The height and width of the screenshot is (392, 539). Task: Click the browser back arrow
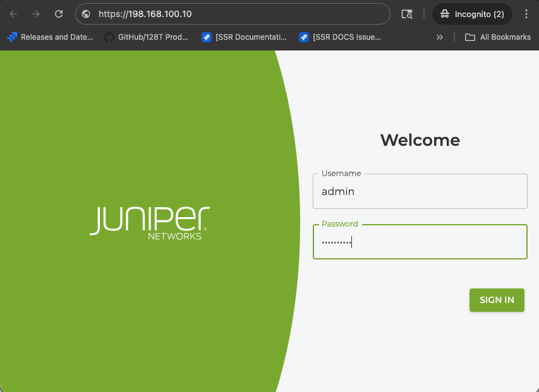click(x=13, y=14)
